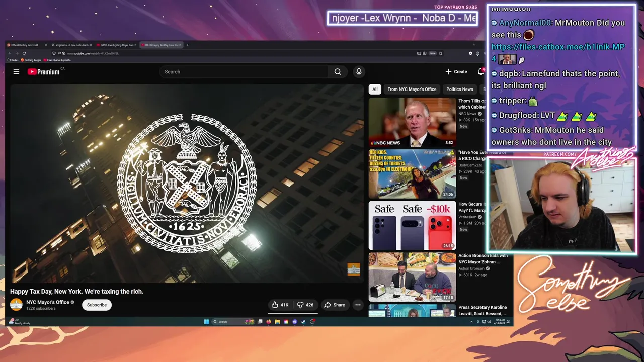Select the All filter chip
Screen dimensions: 644x362
[375, 89]
